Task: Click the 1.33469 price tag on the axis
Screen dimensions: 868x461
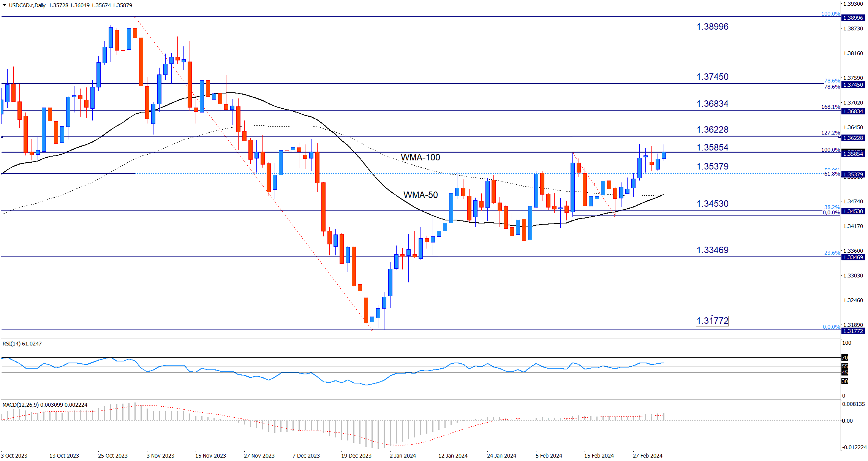Action: pyautogui.click(x=853, y=257)
